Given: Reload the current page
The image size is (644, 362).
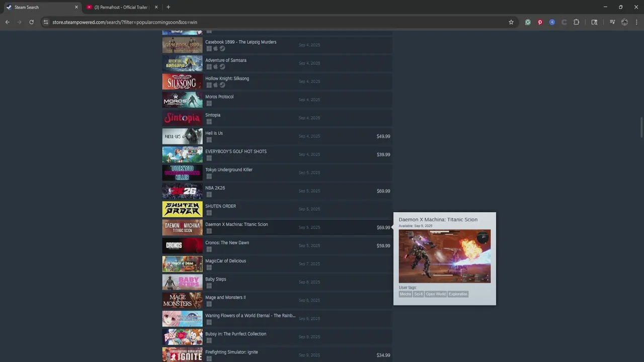Looking at the screenshot, I should (x=31, y=22).
